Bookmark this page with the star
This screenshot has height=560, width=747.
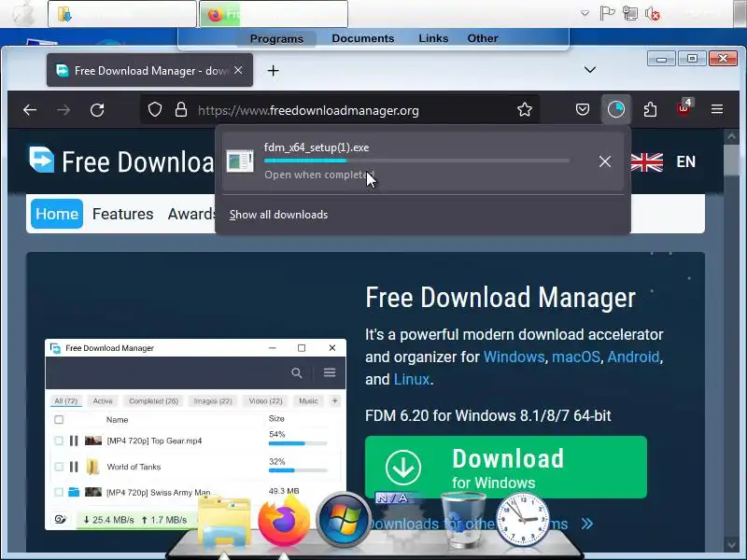(x=525, y=110)
